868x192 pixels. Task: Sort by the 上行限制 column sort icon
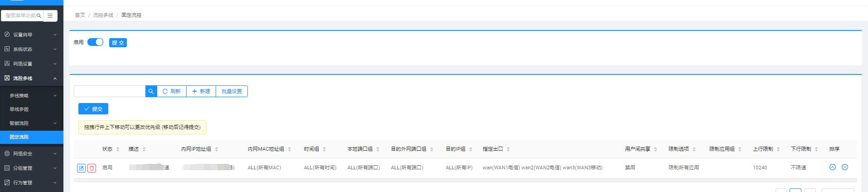(x=778, y=149)
